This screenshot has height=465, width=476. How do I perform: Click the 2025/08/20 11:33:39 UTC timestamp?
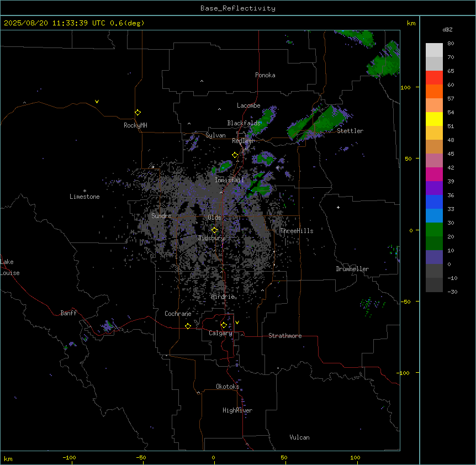(55, 23)
